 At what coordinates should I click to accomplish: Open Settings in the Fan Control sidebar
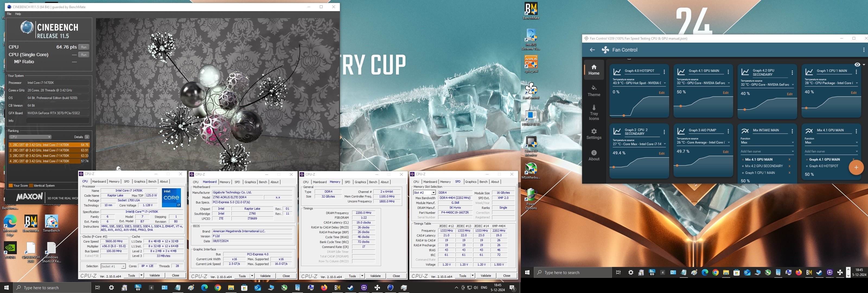(x=594, y=134)
